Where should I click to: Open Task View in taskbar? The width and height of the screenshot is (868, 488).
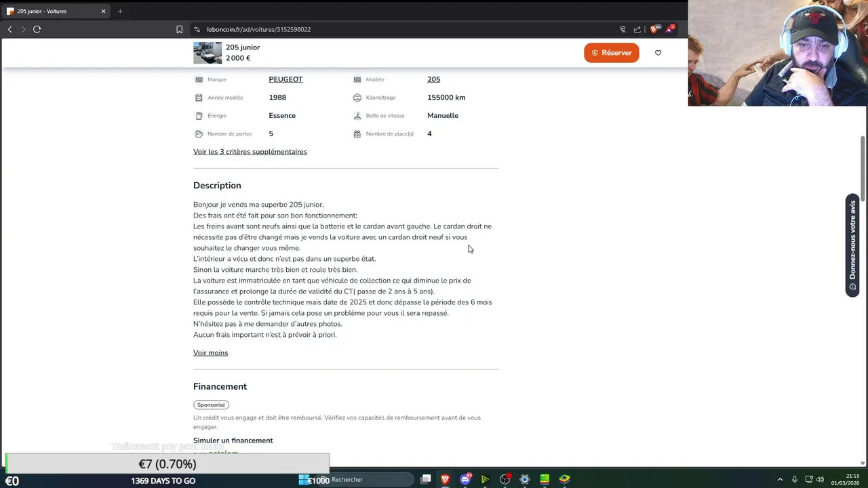pos(426,479)
